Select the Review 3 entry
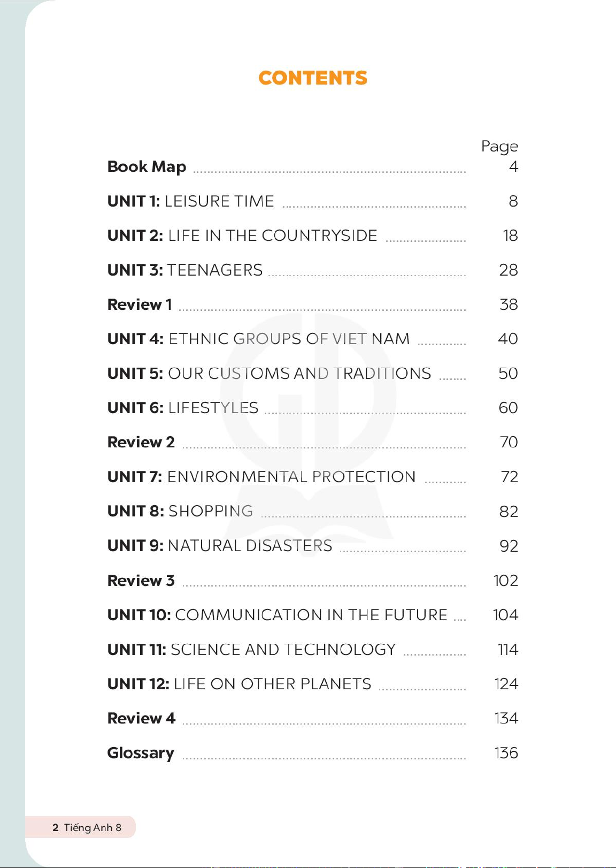The width and height of the screenshot is (616, 868). tap(141, 581)
